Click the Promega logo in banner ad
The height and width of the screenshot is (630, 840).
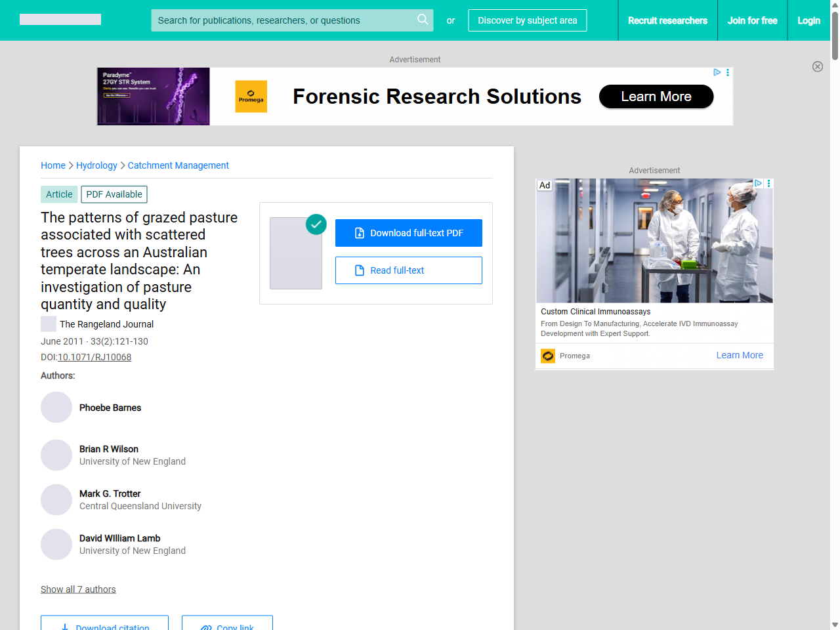point(251,96)
